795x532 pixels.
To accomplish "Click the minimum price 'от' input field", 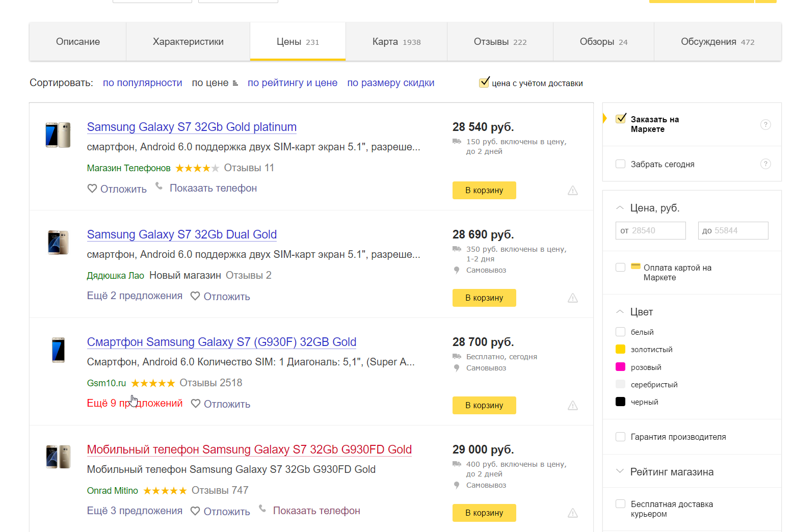I will 651,231.
